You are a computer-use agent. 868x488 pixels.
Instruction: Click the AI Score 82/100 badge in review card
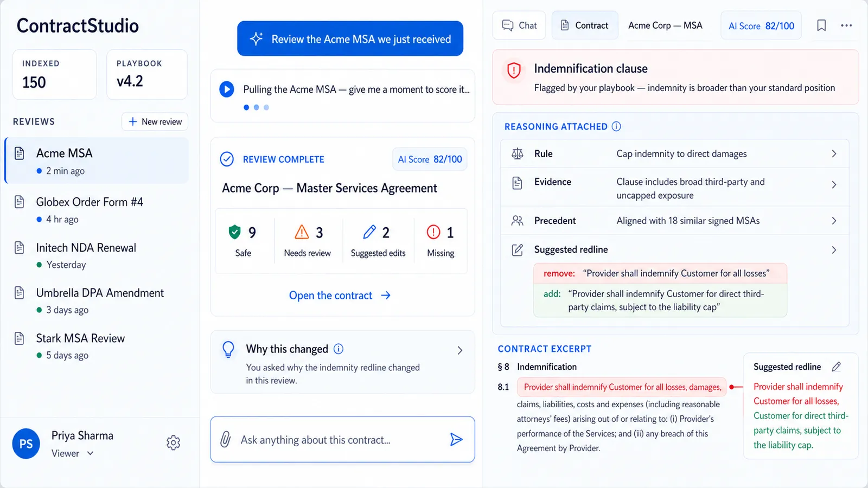[x=430, y=159]
